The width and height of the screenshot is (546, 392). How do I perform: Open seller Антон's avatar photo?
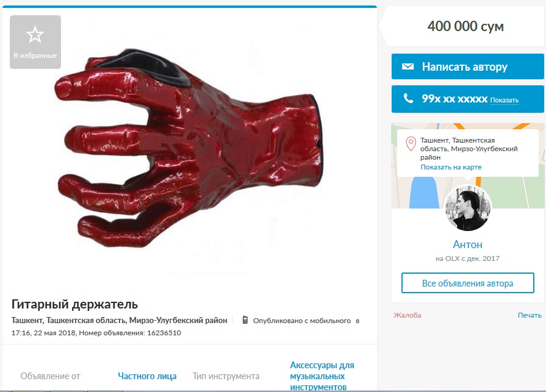pos(468,208)
